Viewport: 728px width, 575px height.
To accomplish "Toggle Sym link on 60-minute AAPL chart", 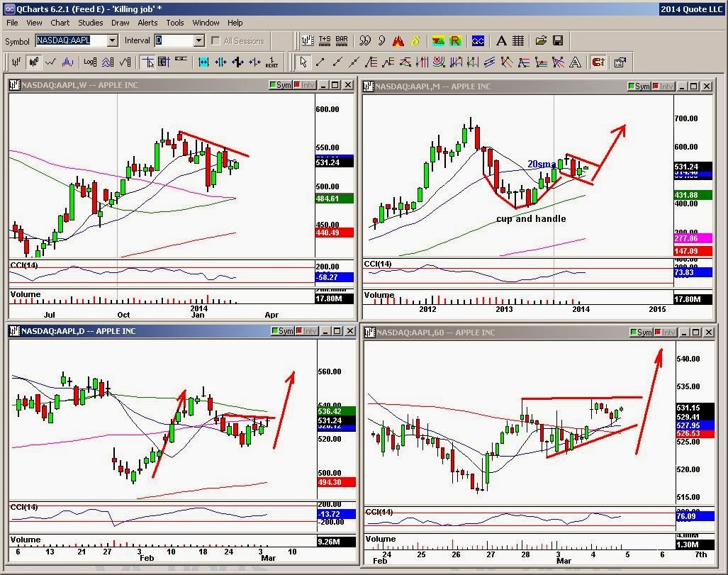I will click(642, 333).
